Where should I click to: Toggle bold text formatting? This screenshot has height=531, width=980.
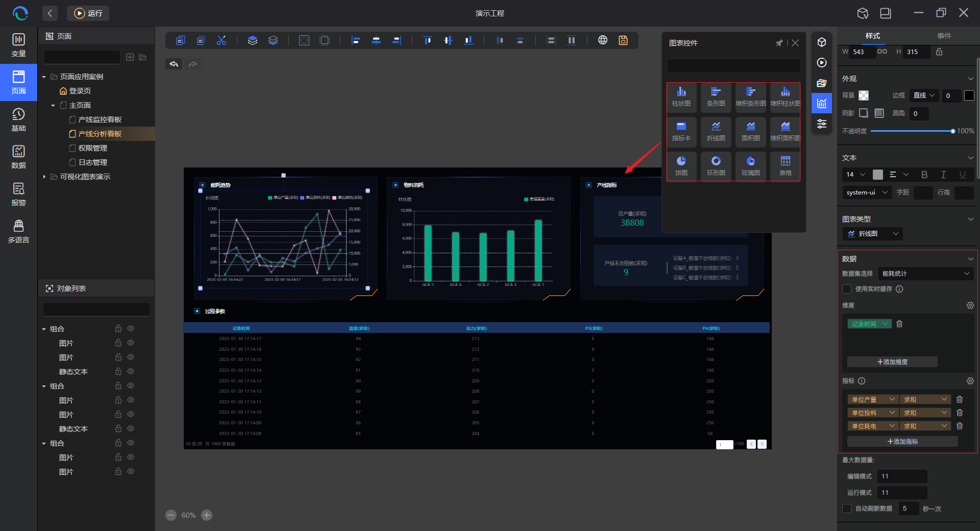(x=924, y=175)
